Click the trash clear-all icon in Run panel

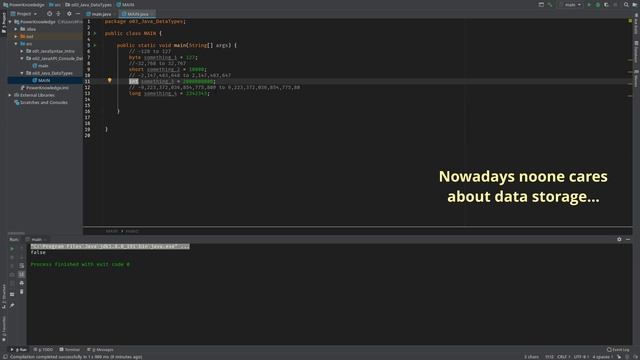pos(22,291)
